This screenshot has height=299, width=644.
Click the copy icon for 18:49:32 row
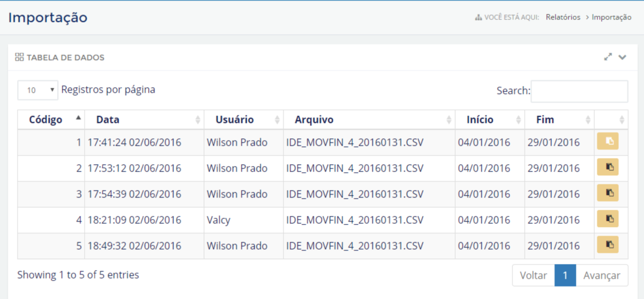tap(607, 245)
